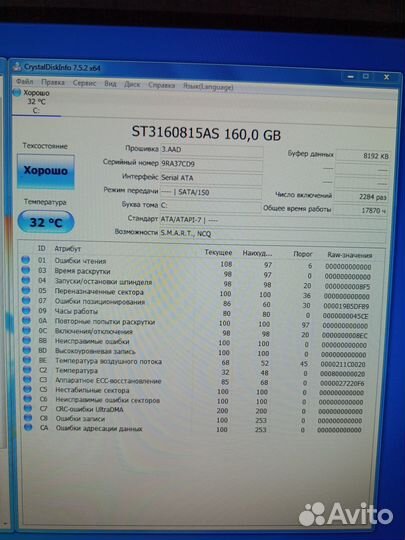Open the Диск menu
405x540 pixels.
132,84
